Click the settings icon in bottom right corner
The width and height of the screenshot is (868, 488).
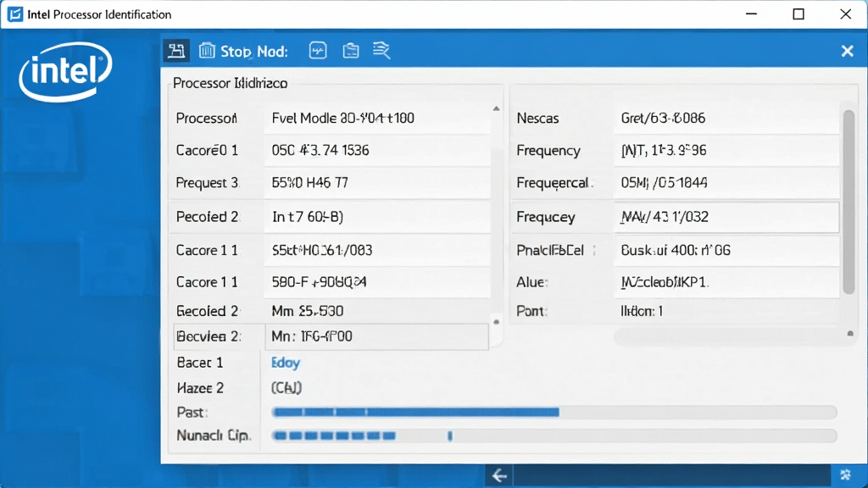[845, 474]
